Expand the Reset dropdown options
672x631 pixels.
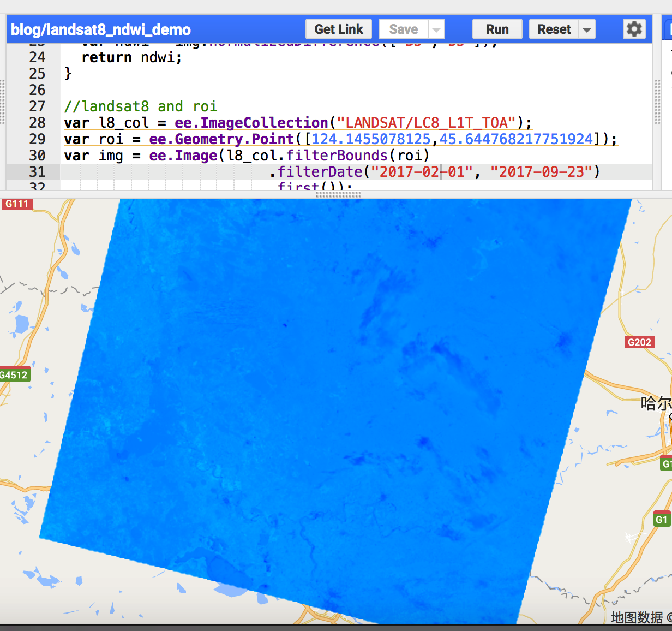coord(586,29)
